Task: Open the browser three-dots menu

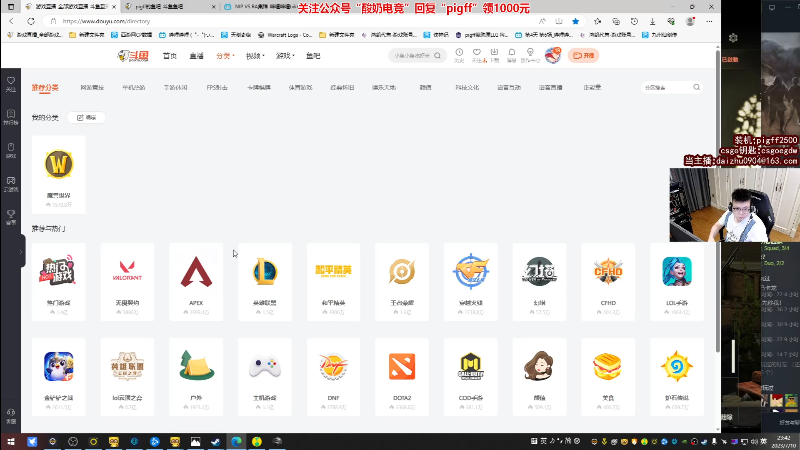Action: pyautogui.click(x=709, y=21)
